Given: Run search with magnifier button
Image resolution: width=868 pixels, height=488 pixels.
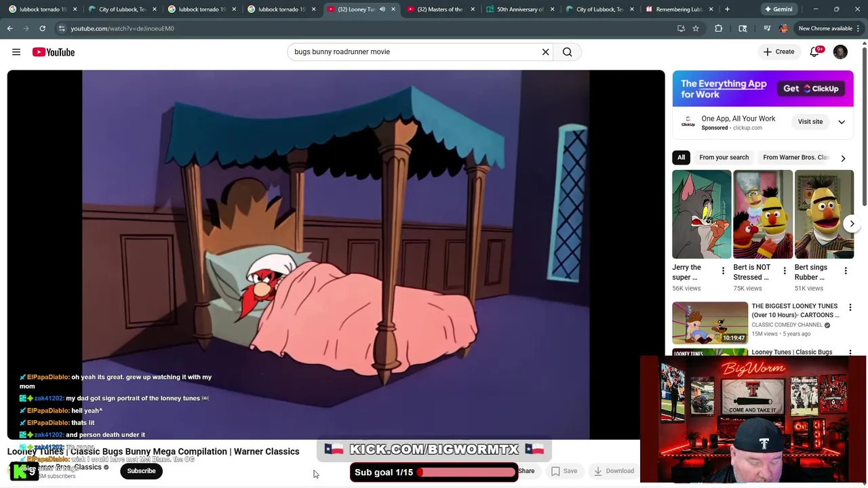Looking at the screenshot, I should 567,52.
